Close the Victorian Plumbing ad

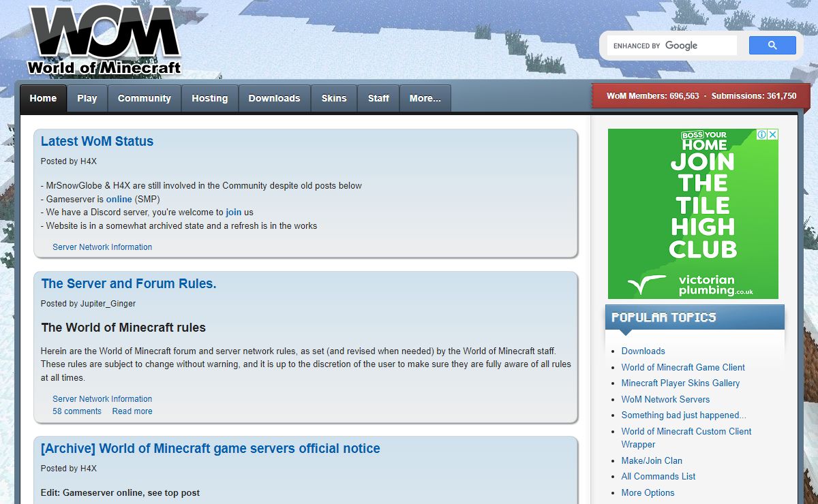click(x=772, y=135)
